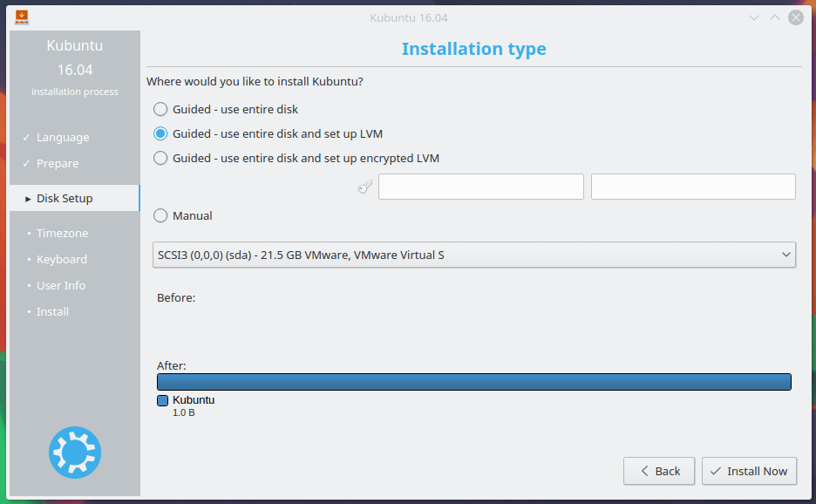Image resolution: width=816 pixels, height=504 pixels.
Task: Open the SCSI3 sda disk dropdown
Action: click(474, 255)
